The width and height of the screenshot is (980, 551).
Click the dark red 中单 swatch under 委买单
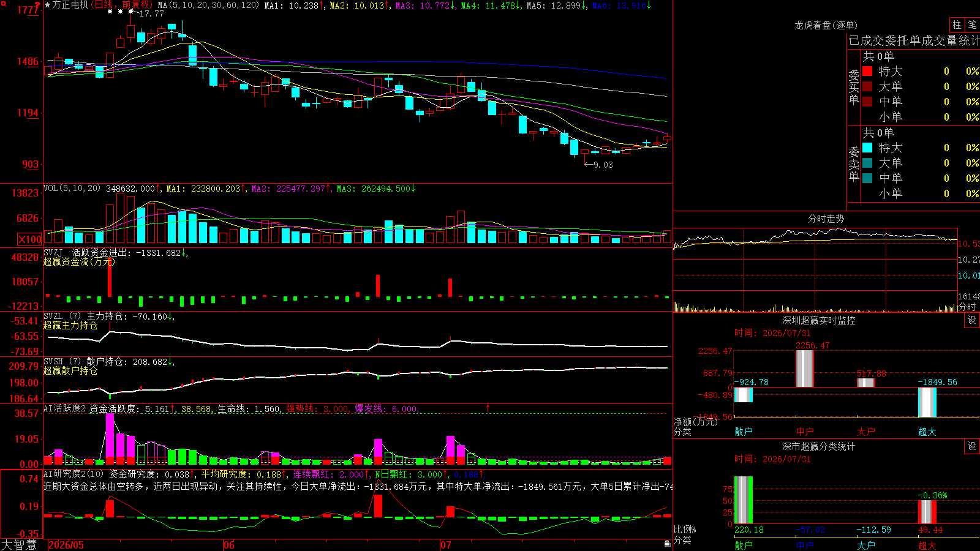(x=867, y=102)
